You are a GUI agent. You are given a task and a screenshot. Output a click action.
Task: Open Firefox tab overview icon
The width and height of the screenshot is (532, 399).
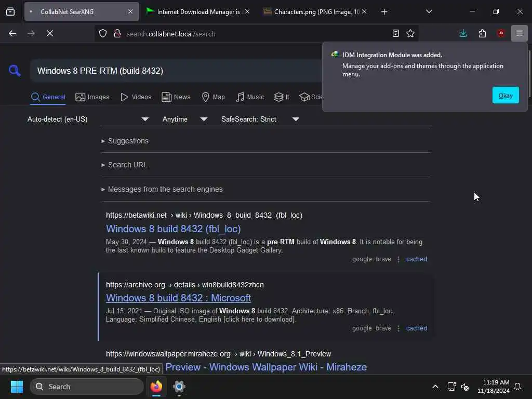pos(10,12)
